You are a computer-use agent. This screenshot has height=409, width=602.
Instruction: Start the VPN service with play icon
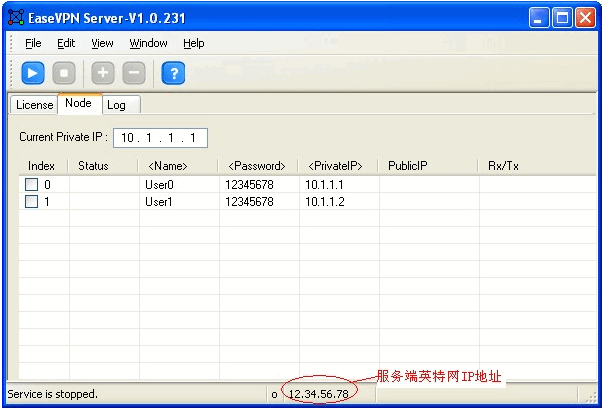33,73
